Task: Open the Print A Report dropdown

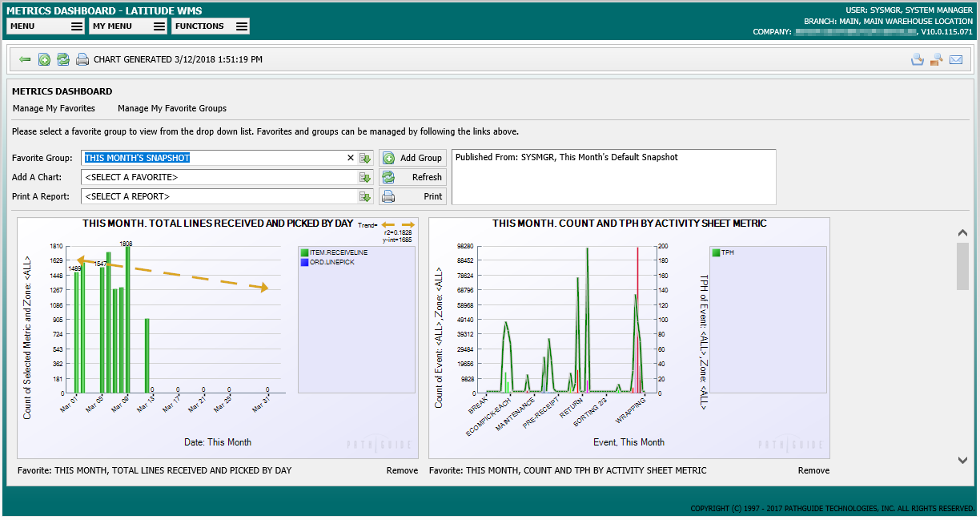Action: pyautogui.click(x=365, y=196)
